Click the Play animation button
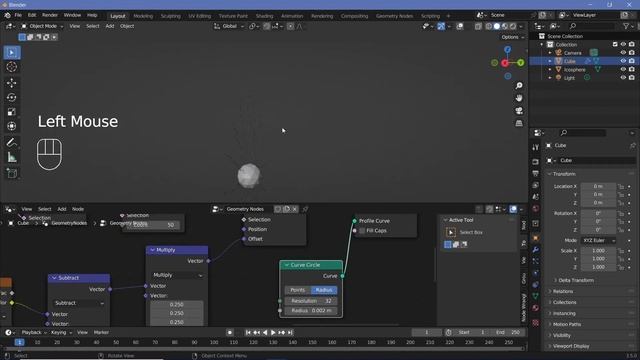Screen dimensions: 640x360 [273, 333]
